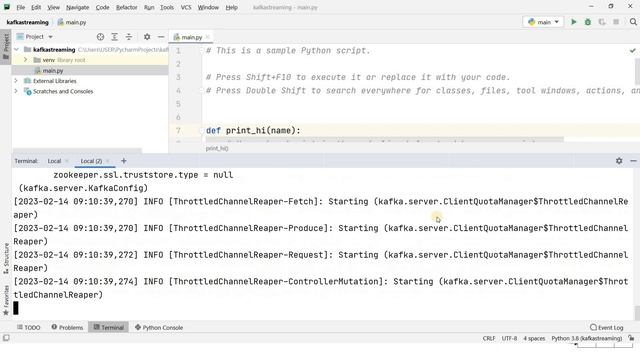Change UTF-8 file encoding
This screenshot has width=640, height=360.
click(x=509, y=338)
